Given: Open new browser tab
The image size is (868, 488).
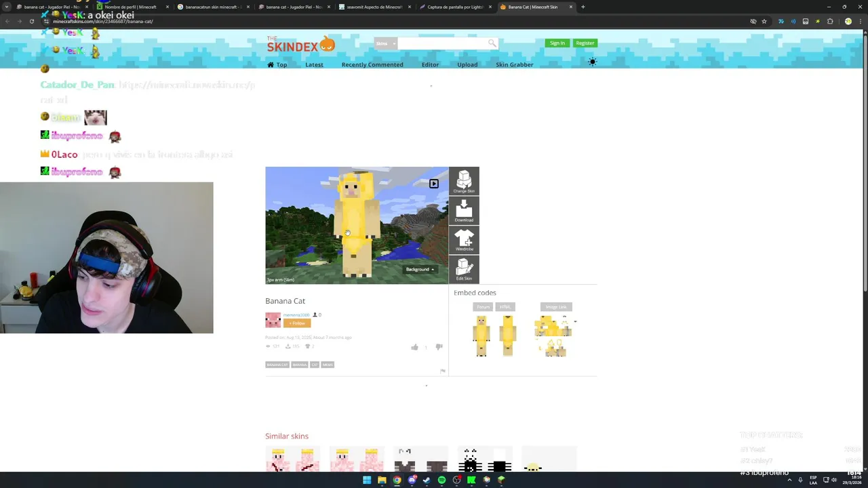Looking at the screenshot, I should point(583,7).
